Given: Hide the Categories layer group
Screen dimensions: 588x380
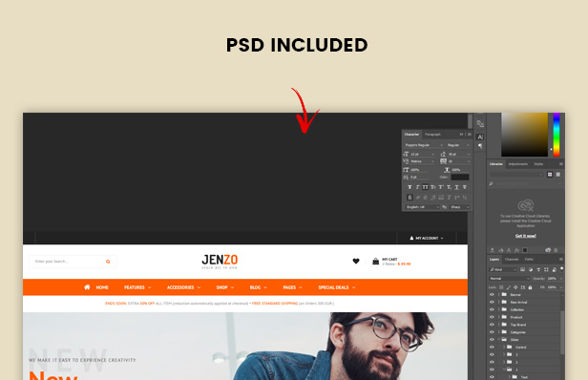Looking at the screenshot, I should (x=492, y=332).
